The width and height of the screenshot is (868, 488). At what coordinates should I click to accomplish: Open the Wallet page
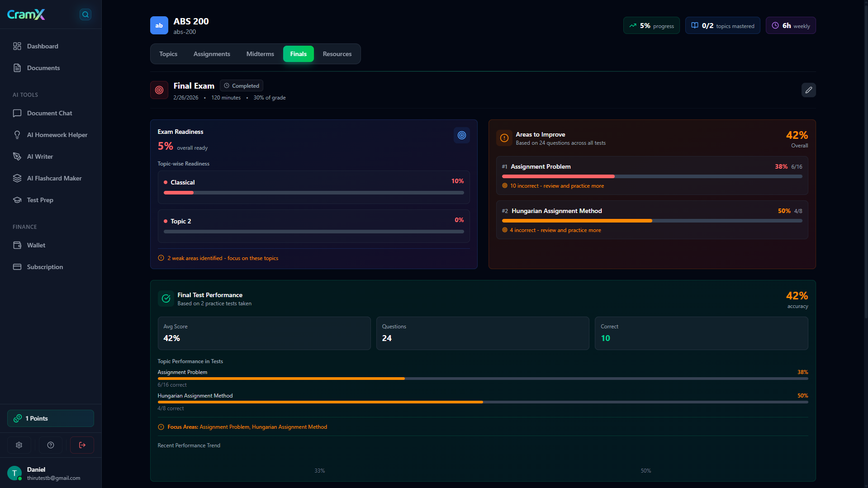pos(51,245)
